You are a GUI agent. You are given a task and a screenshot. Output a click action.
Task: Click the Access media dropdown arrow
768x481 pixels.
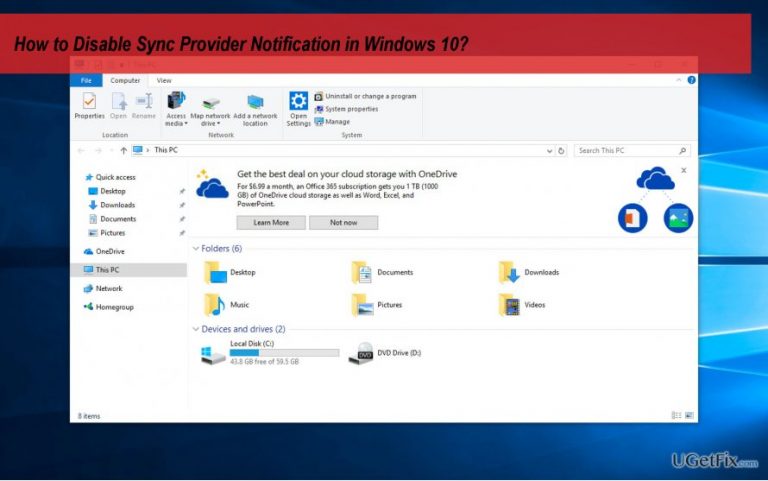coord(186,123)
